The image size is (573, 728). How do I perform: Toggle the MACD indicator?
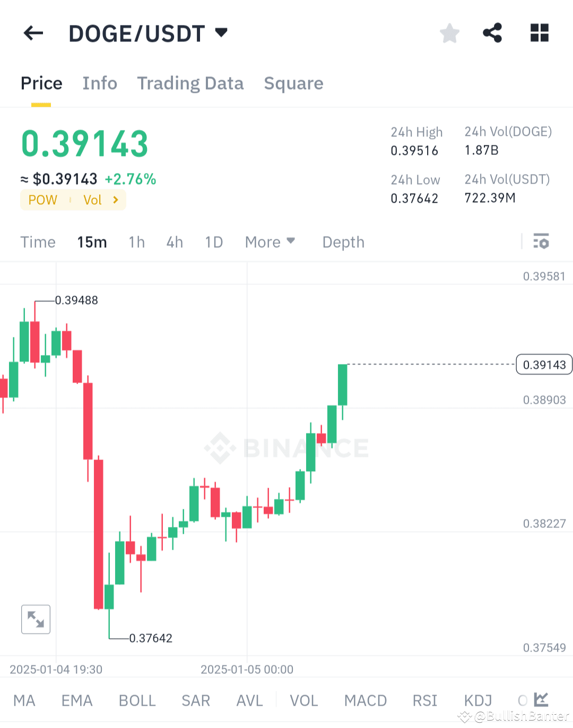coord(366,700)
